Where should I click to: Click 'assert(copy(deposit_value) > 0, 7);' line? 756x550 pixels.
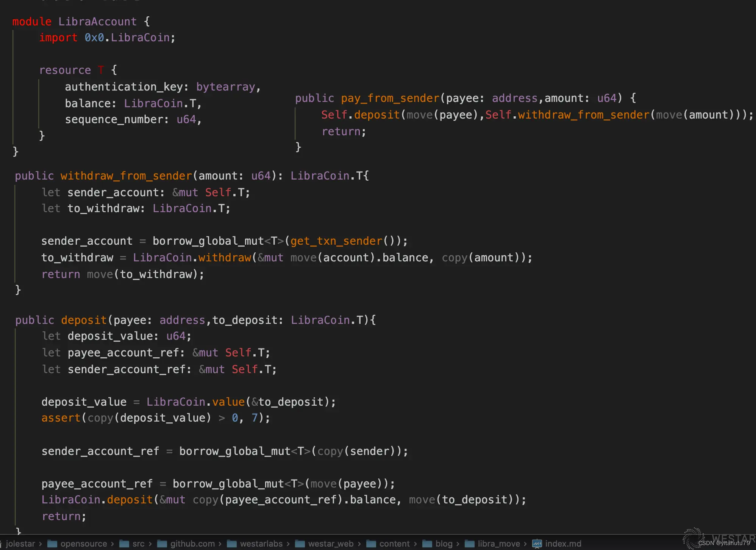click(x=156, y=418)
